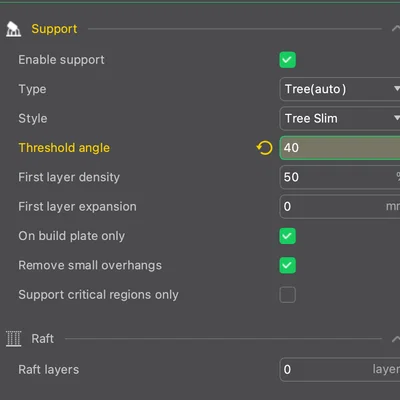The width and height of the screenshot is (400, 400).
Task: Click the Raft section heading
Action: tap(43, 339)
